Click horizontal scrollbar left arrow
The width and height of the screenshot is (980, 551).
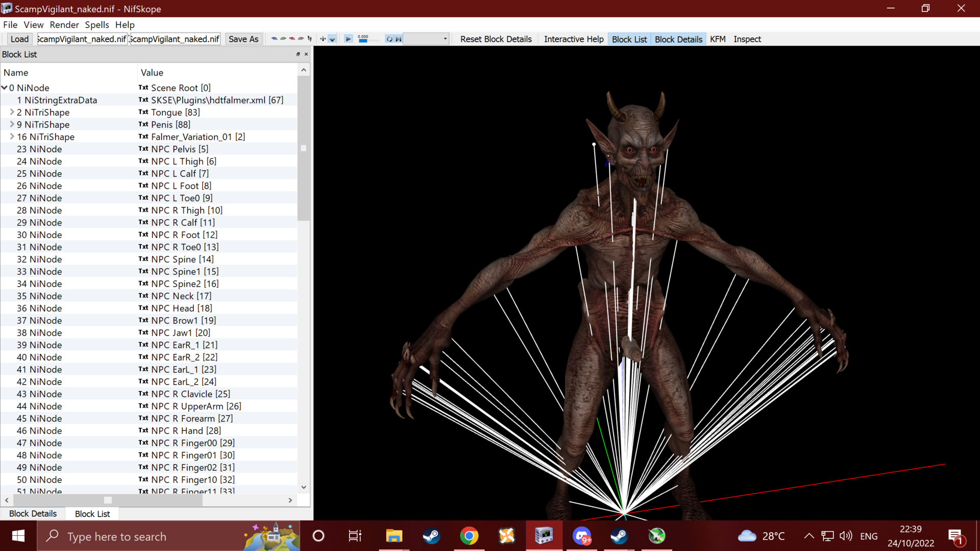point(7,500)
